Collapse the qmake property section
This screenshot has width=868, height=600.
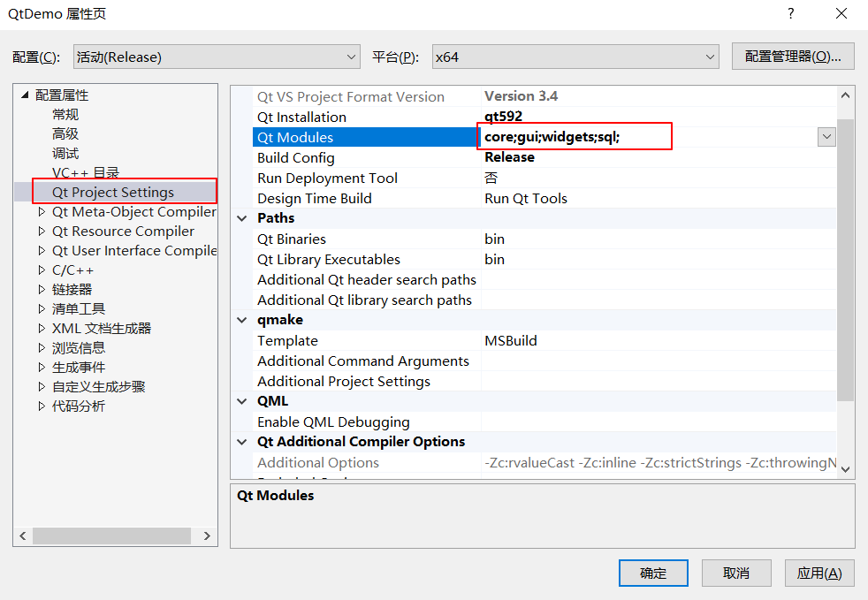(x=242, y=320)
